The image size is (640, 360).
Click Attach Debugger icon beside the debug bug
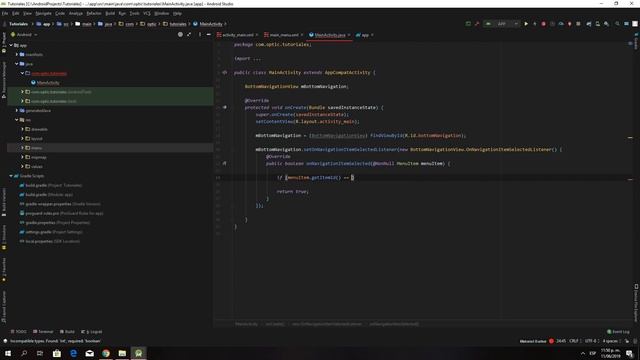click(x=569, y=24)
